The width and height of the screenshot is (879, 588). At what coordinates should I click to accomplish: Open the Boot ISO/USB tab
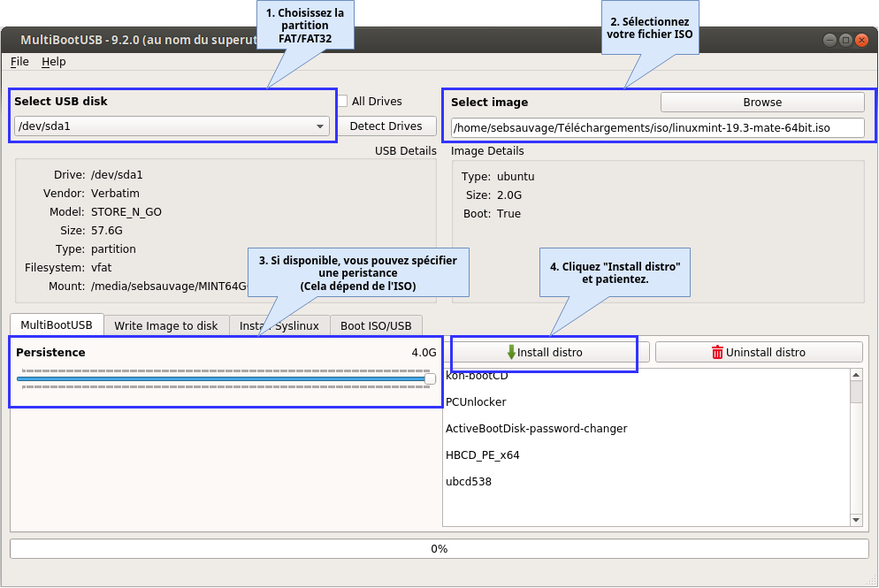point(376,325)
